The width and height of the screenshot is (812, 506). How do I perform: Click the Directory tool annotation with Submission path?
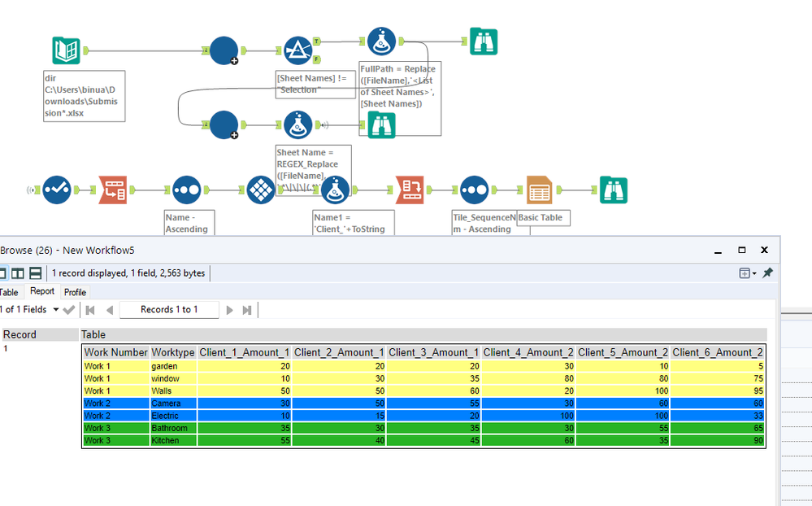pyautogui.click(x=84, y=96)
